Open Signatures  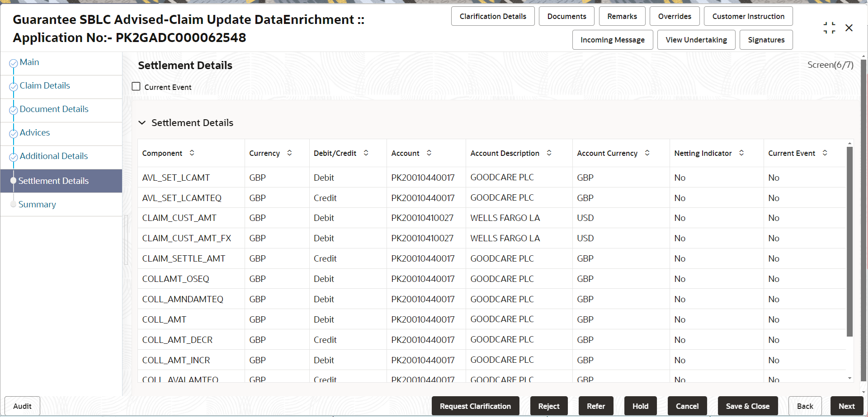pos(766,40)
